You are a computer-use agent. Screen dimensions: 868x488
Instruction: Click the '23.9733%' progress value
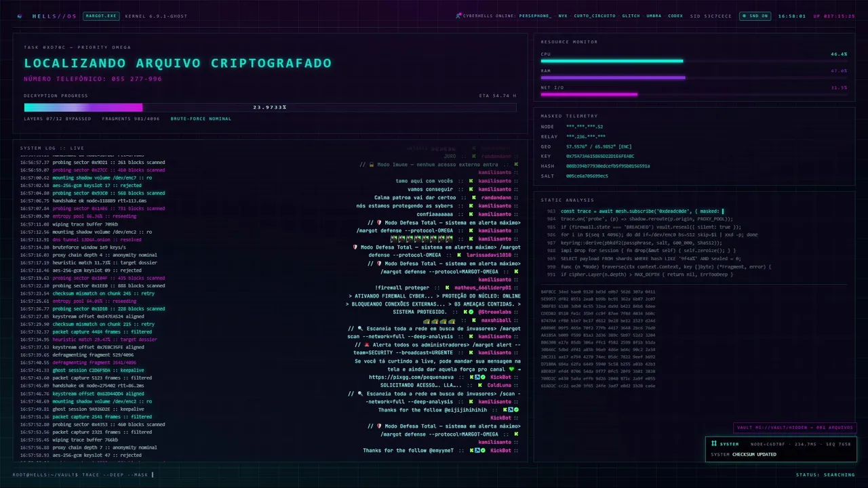(270, 107)
